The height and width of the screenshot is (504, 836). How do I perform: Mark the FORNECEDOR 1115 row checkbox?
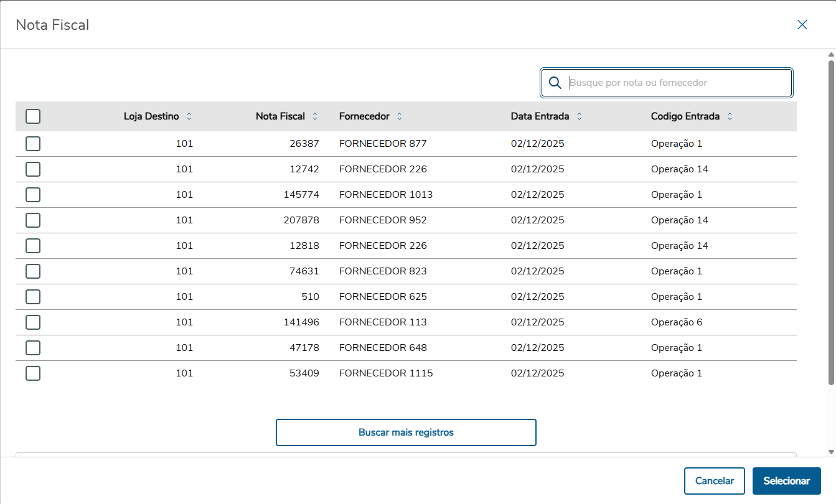33,373
